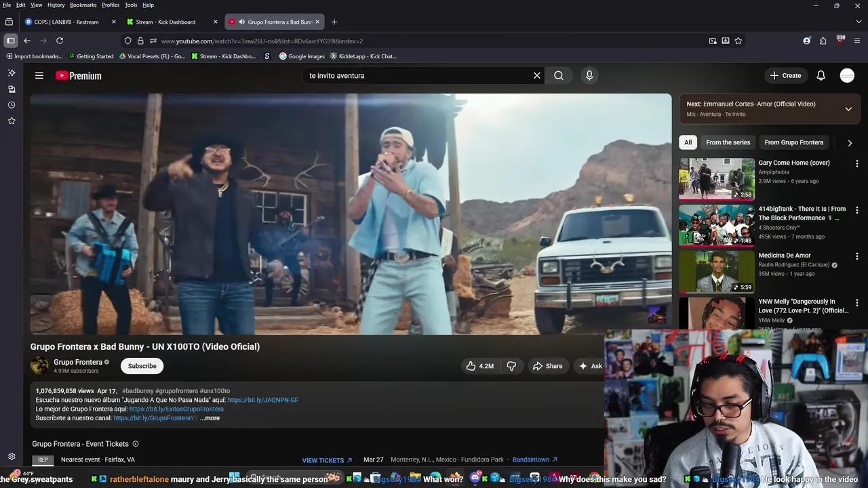Open options for YNW Melly video

(857, 302)
